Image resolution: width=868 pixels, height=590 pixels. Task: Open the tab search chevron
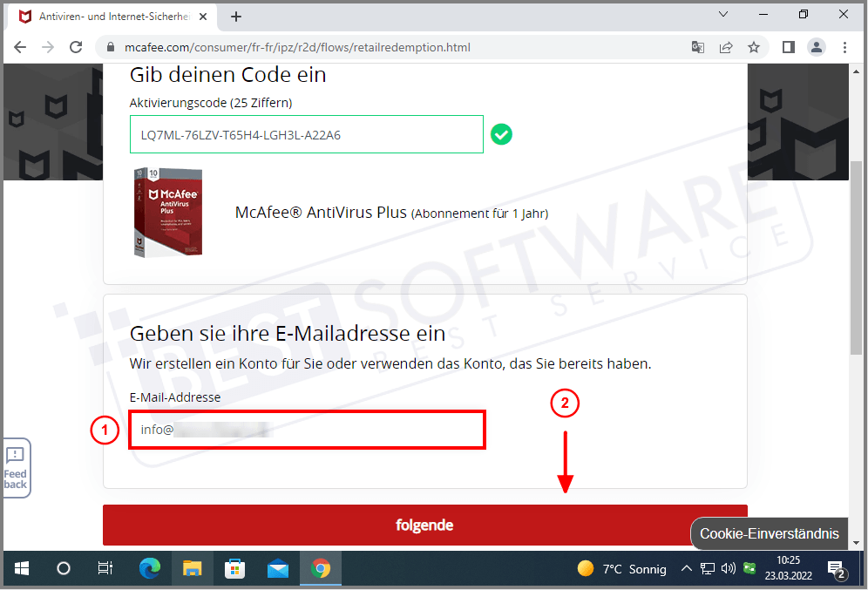(x=723, y=14)
